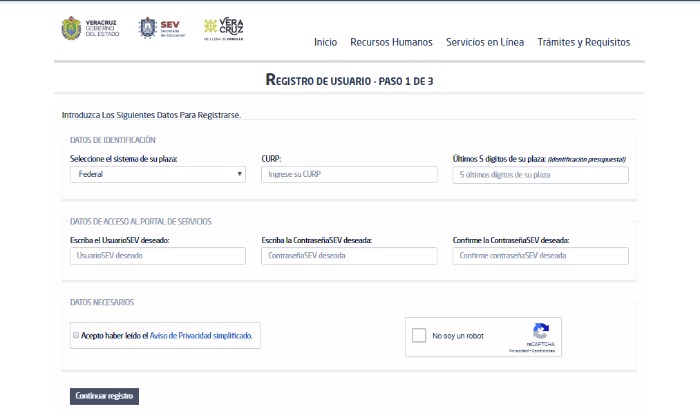Click the reCAPTCHA logo icon
The image size is (700, 411).
(x=540, y=331)
